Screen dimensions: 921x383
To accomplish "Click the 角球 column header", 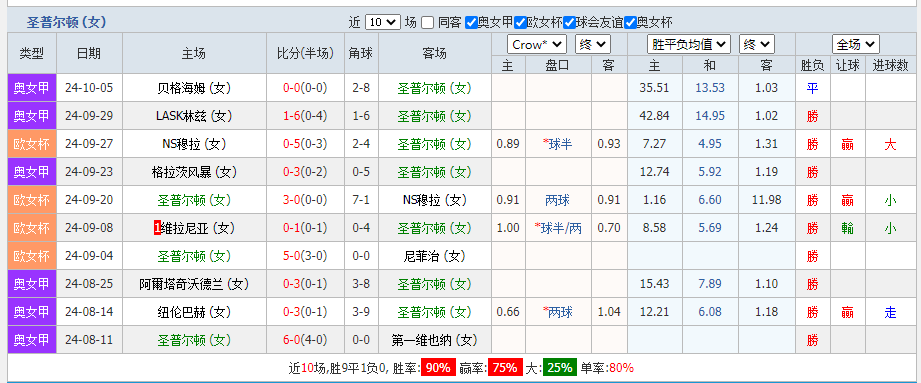I will [x=361, y=53].
